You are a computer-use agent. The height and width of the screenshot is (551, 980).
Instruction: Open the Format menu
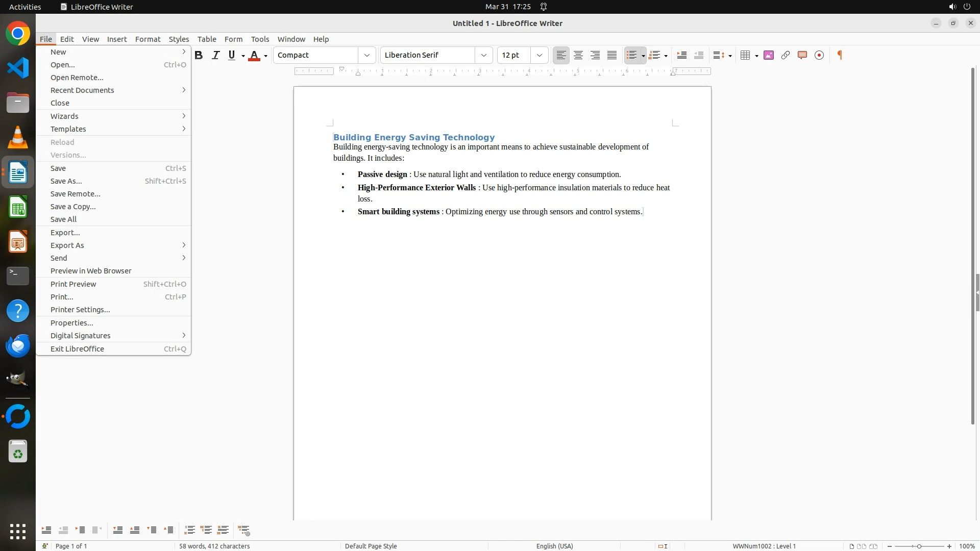148,39
